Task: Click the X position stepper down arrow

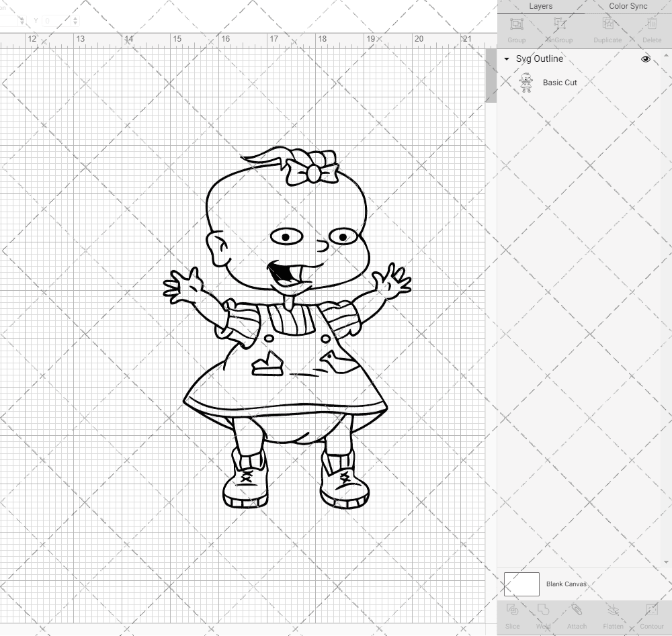Action: pos(22,22)
